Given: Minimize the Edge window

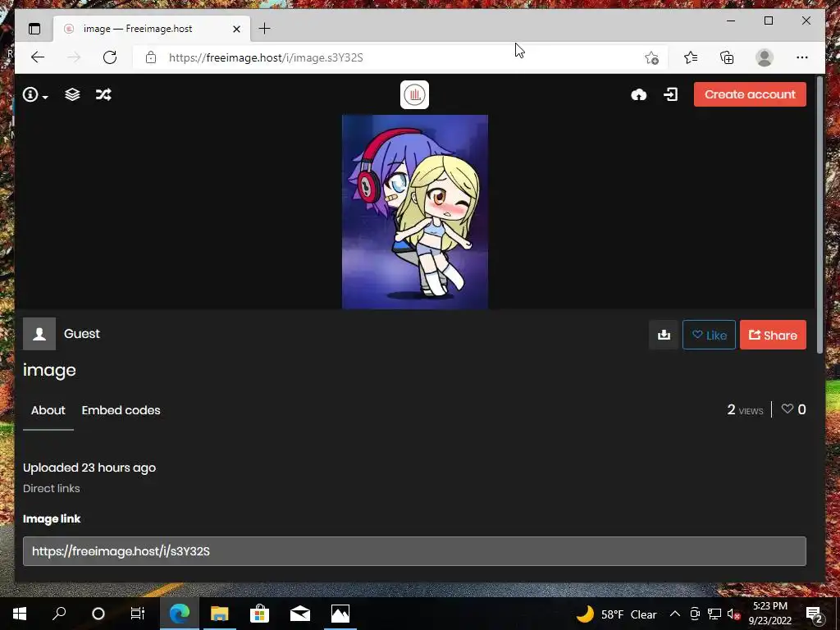Looking at the screenshot, I should (x=731, y=21).
